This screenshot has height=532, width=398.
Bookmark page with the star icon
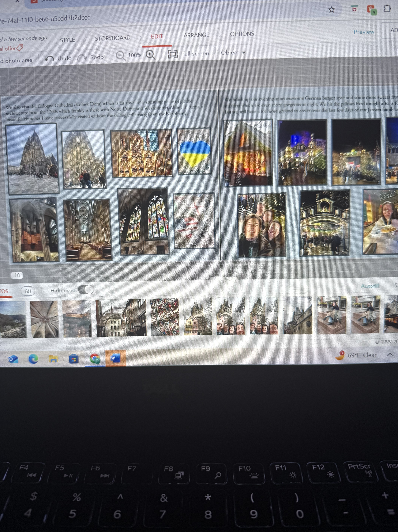(x=331, y=10)
